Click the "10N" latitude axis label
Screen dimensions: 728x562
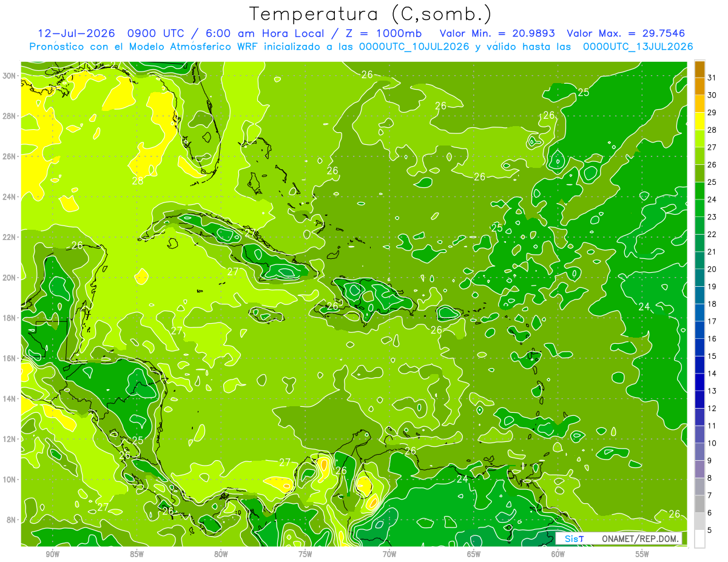click(9, 480)
